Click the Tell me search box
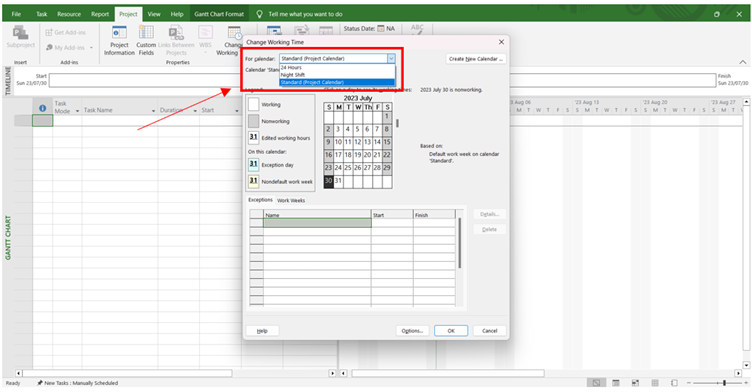The height and width of the screenshot is (392, 752). pyautogui.click(x=305, y=14)
